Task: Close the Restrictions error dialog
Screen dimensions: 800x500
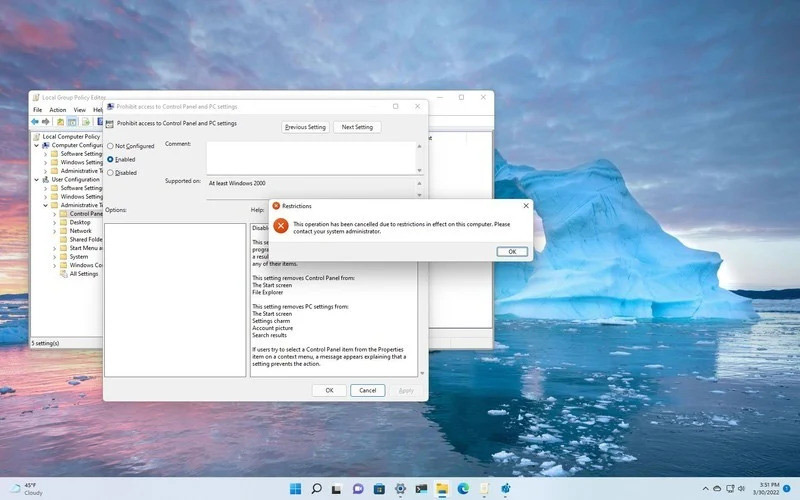Action: click(526, 206)
